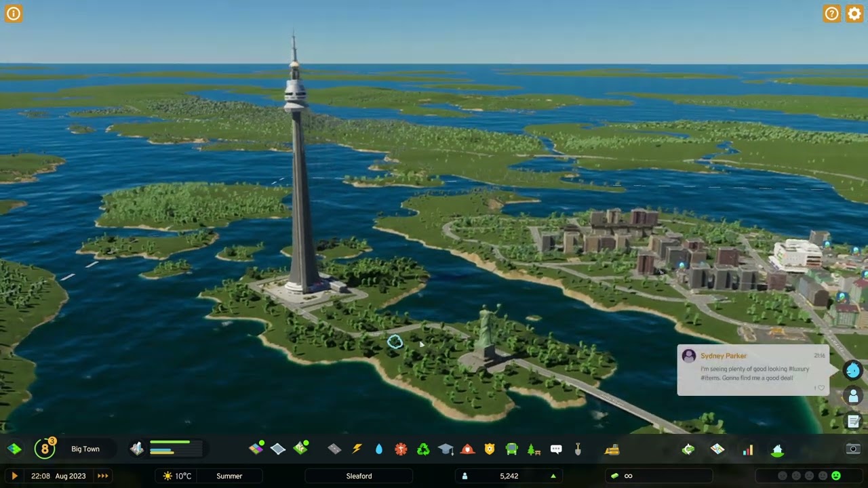Click the zone demand bars
The height and width of the screenshot is (488, 868).
176,449
